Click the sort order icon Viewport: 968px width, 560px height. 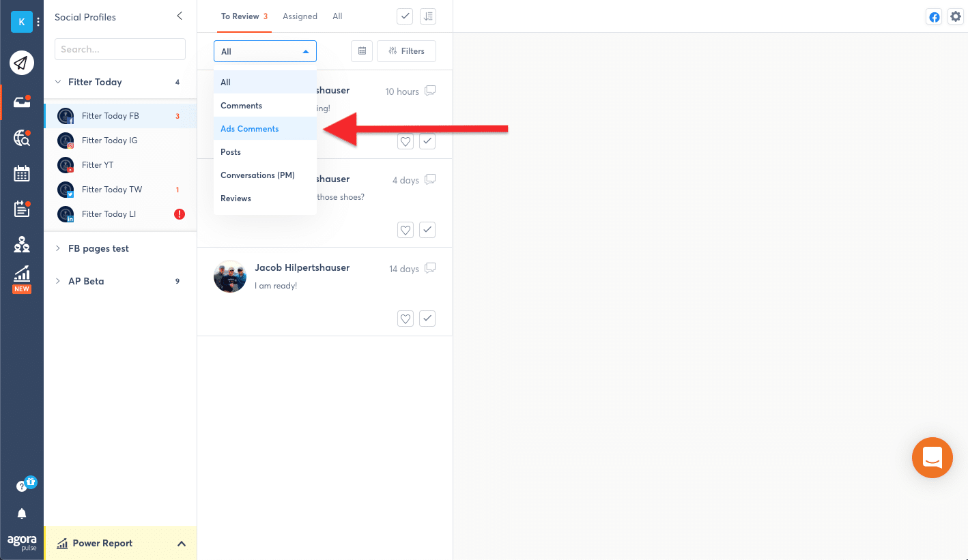pyautogui.click(x=428, y=16)
